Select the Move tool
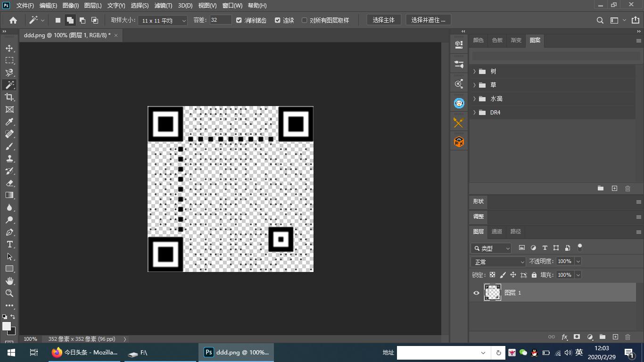The image size is (644, 362). [x=9, y=48]
